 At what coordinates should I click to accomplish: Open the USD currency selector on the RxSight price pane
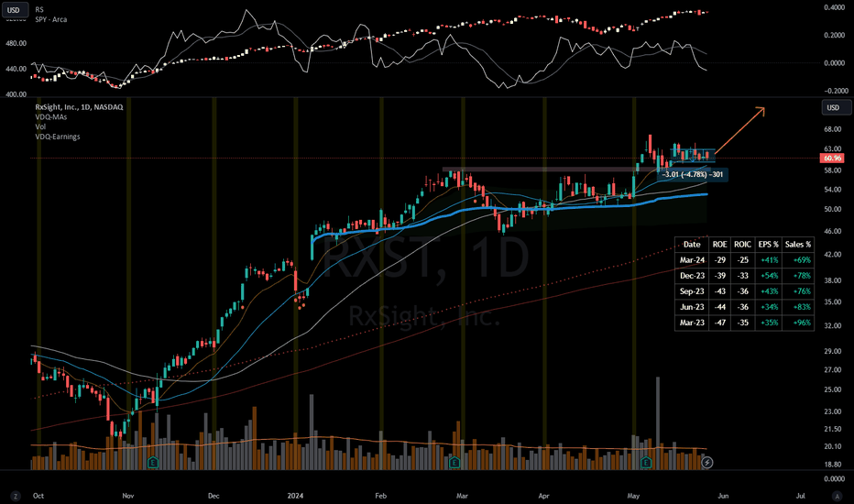pyautogui.click(x=836, y=107)
